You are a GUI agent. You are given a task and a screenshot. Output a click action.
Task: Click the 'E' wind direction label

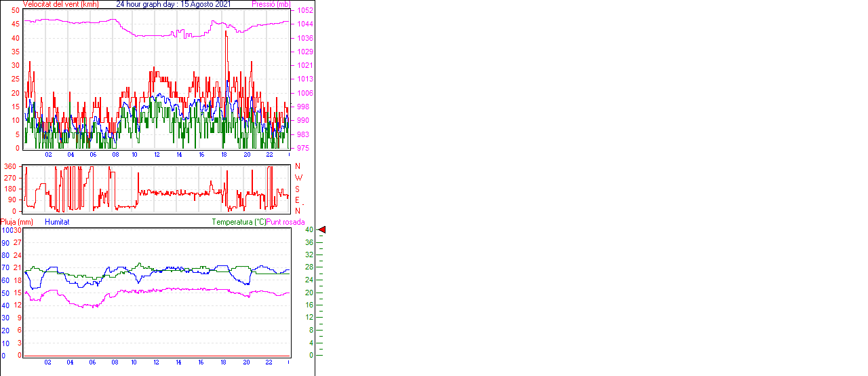pos(298,200)
